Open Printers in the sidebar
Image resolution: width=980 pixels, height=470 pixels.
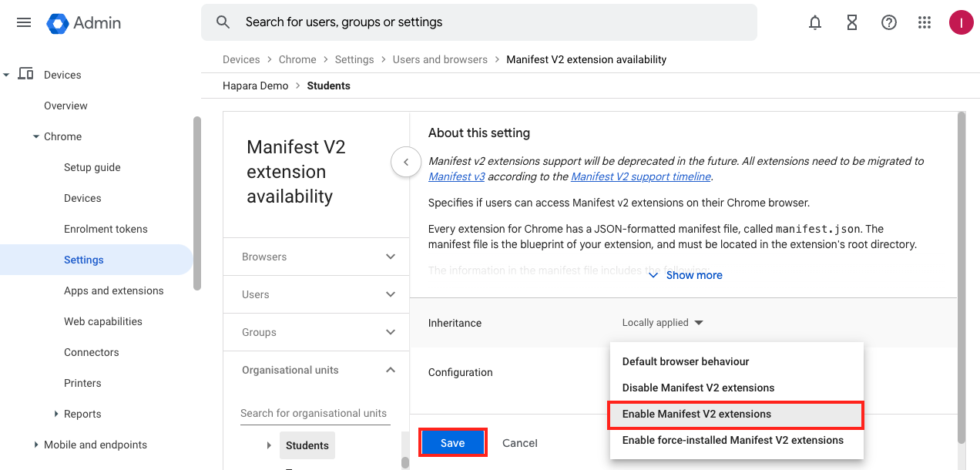[x=82, y=383]
